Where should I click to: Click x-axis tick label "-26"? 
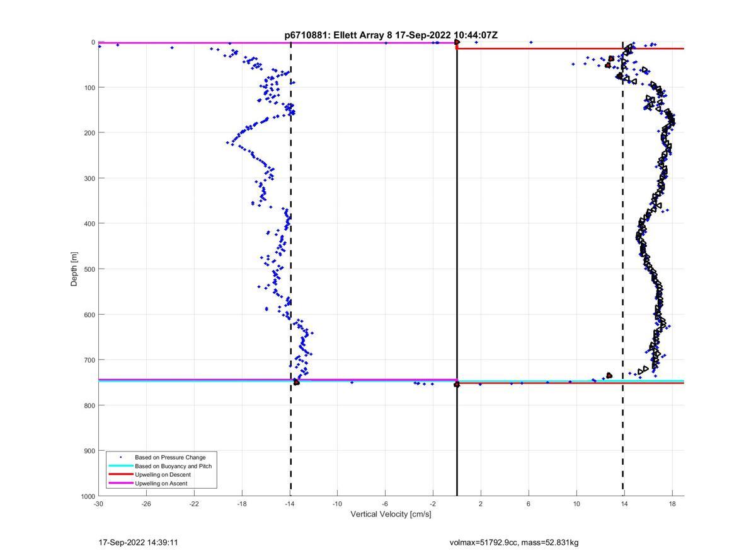pyautogui.click(x=146, y=504)
